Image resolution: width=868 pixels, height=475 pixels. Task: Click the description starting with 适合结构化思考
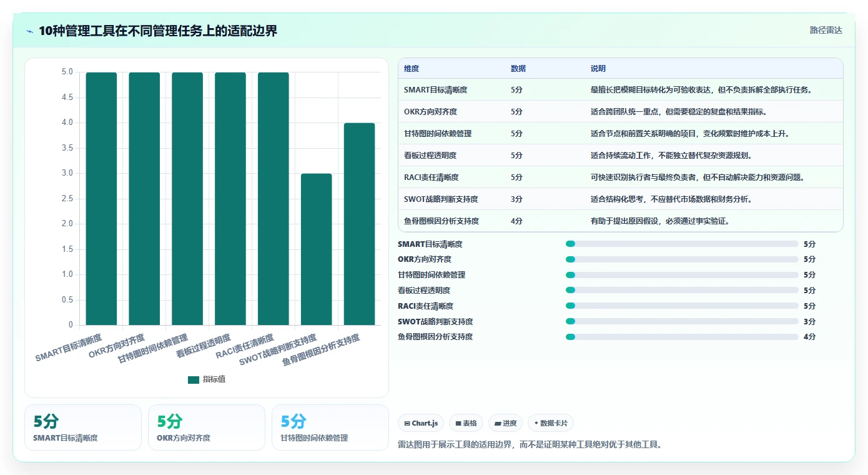click(671, 199)
